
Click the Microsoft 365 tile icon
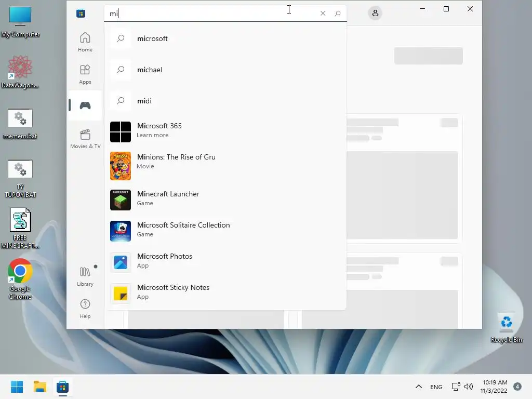[121, 132]
